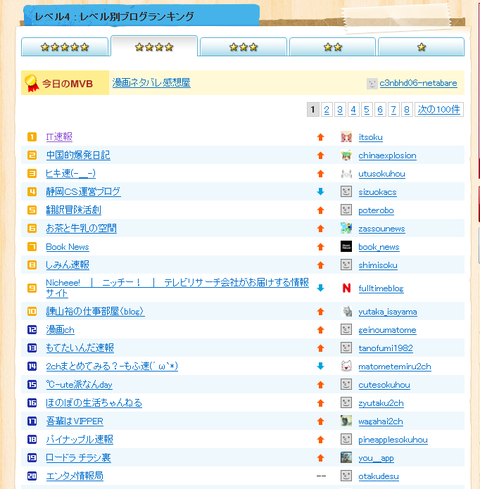Click 次の100件 next page link
Viewport: 480px width, 489px height.
pyautogui.click(x=439, y=110)
